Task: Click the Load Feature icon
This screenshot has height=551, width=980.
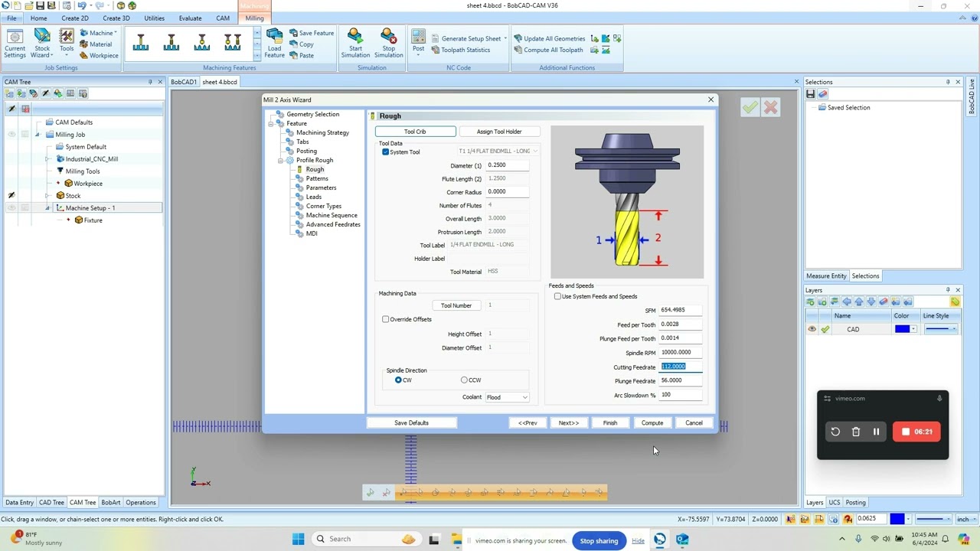Action: (274, 44)
